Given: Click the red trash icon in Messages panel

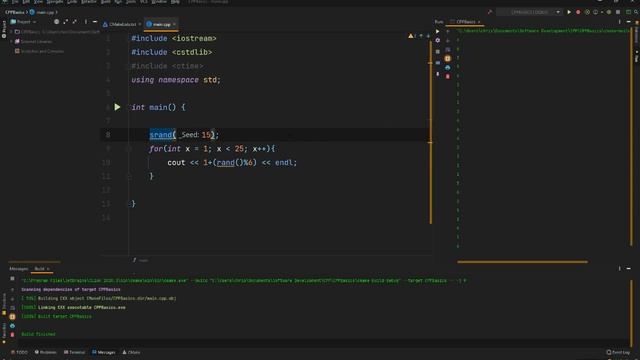Looking at the screenshot, I should point(12,335).
